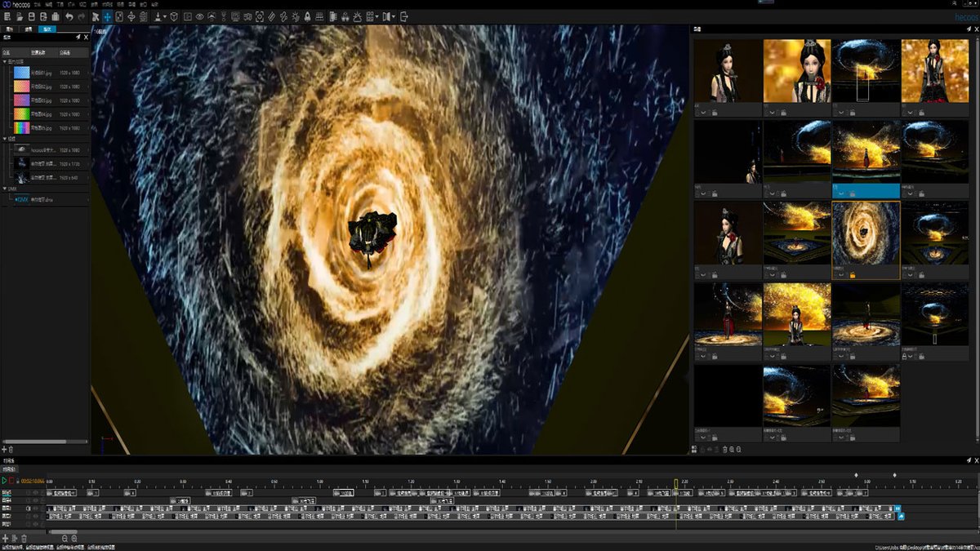Viewport: 980px width, 551px height.
Task: Click the orange timecode display
Action: [33, 481]
